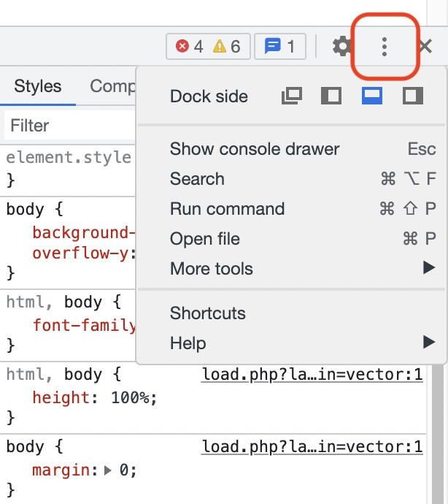Expand the More tools submenu
Screen dimensions: 448x504
point(292,268)
